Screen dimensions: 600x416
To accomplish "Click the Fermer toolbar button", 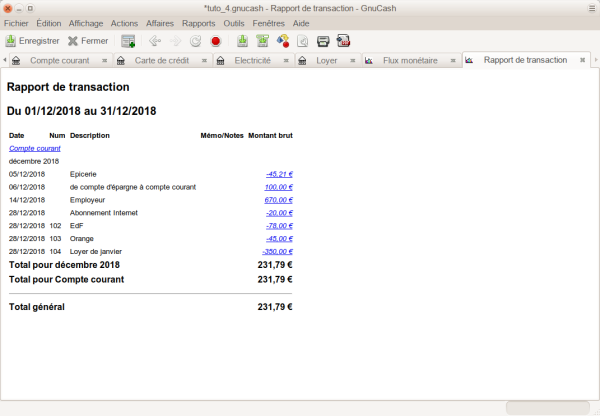I will pos(88,41).
